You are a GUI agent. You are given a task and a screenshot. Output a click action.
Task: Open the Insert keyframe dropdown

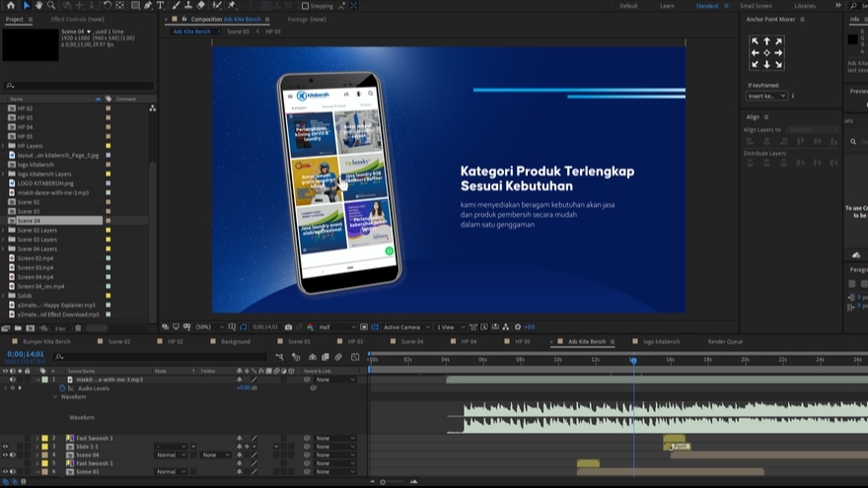(x=766, y=96)
